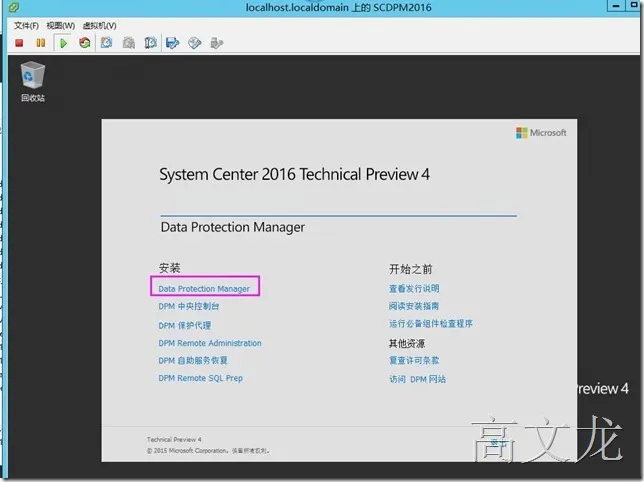Viewport: 644px width, 482px height.
Task: Click the vSphere console window title icon
Action: [x=14, y=7]
